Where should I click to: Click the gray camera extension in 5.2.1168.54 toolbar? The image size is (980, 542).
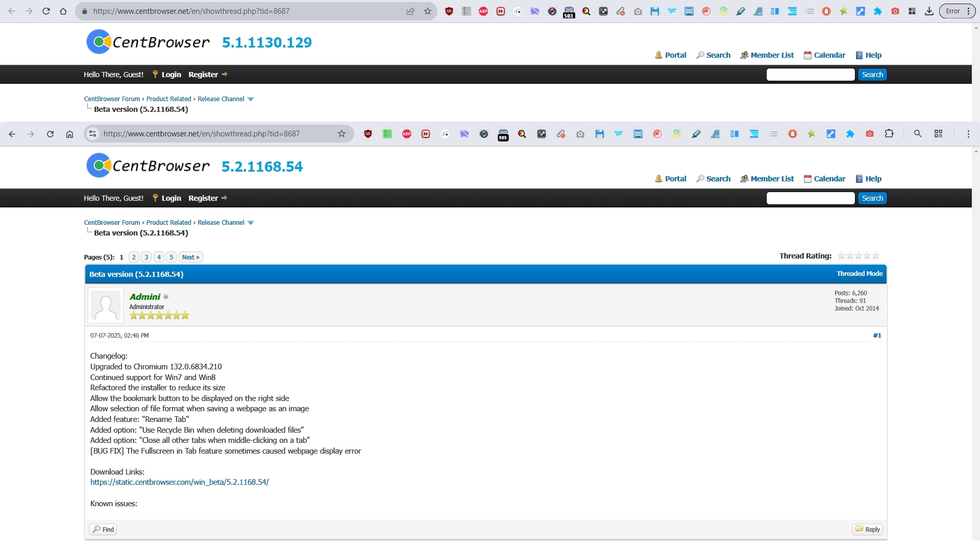click(580, 134)
